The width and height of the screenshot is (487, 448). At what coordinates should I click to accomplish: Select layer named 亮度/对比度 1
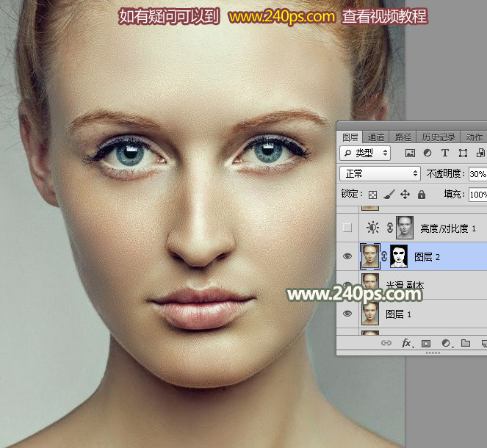pyautogui.click(x=448, y=228)
